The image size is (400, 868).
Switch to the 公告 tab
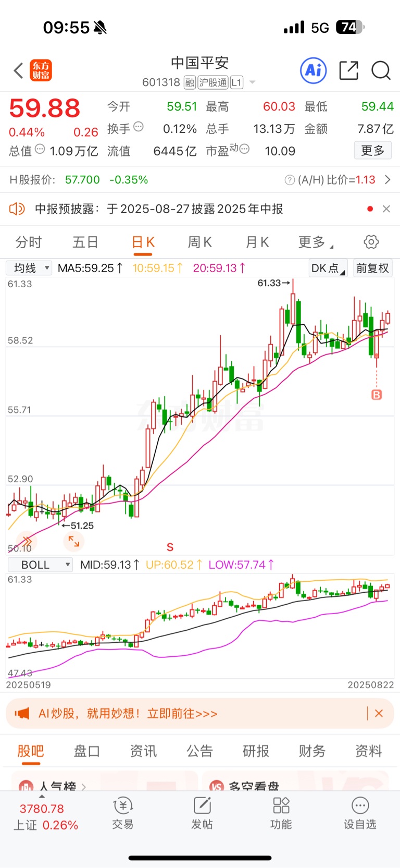pyautogui.click(x=199, y=751)
